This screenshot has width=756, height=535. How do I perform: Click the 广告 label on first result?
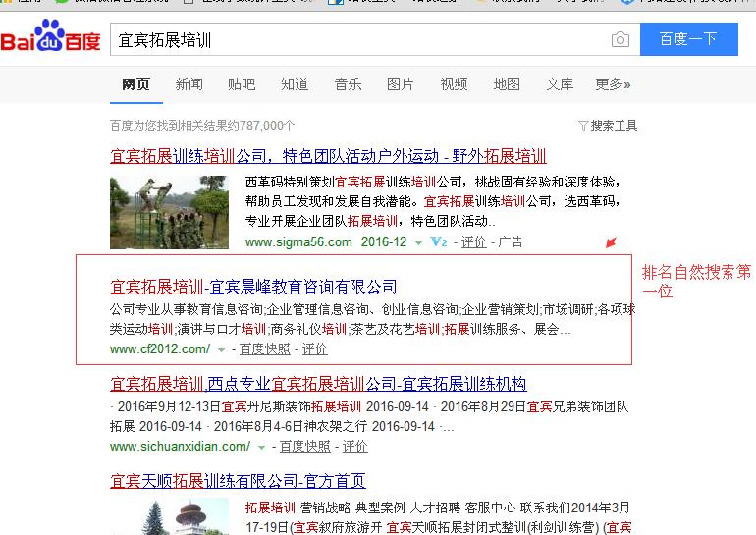pos(511,241)
